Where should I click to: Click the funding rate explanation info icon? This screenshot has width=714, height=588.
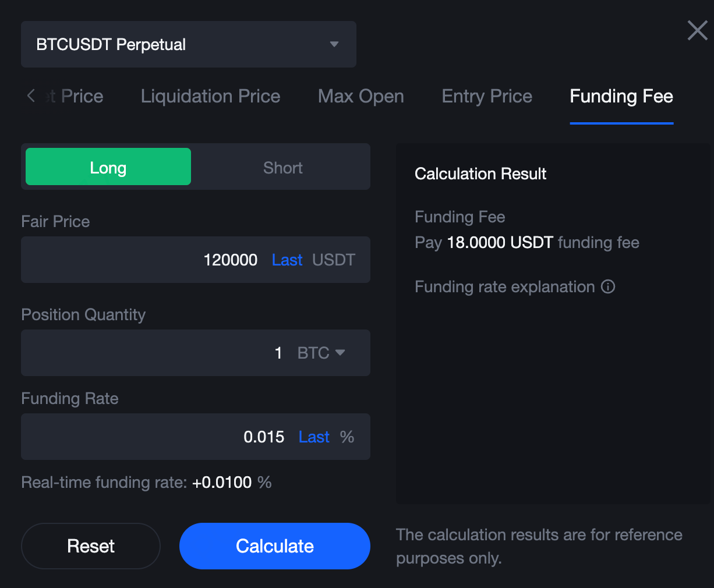[608, 286]
